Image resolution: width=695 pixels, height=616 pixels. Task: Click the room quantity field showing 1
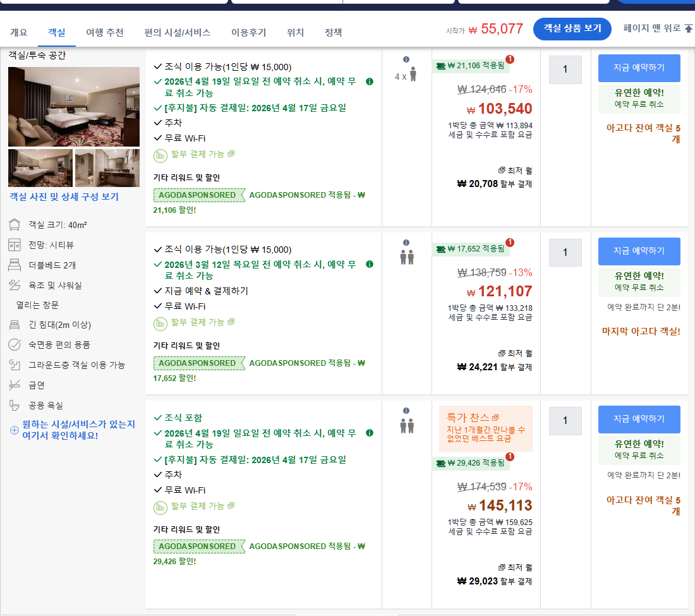pyautogui.click(x=565, y=69)
